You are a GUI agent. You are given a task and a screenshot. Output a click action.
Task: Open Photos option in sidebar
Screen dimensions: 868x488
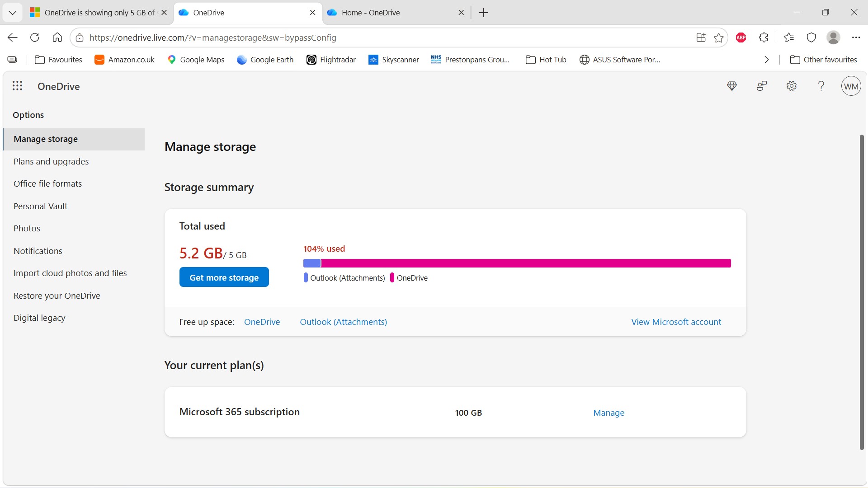pos(27,228)
